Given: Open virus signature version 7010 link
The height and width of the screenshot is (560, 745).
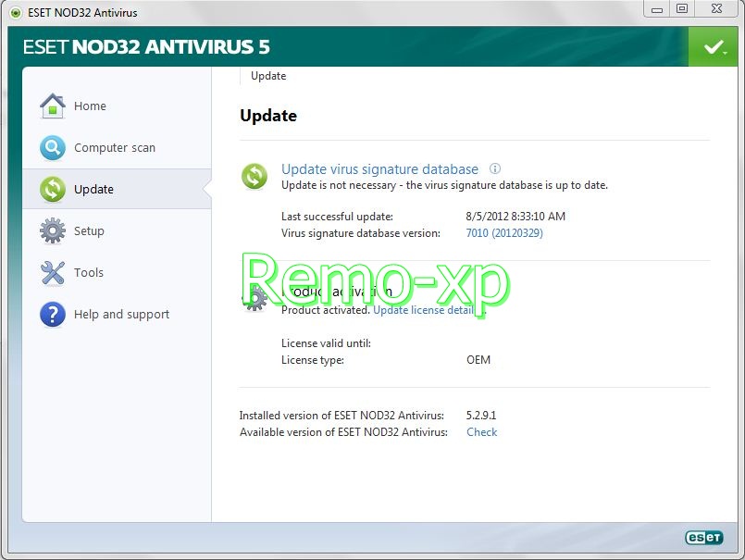Looking at the screenshot, I should tap(504, 233).
